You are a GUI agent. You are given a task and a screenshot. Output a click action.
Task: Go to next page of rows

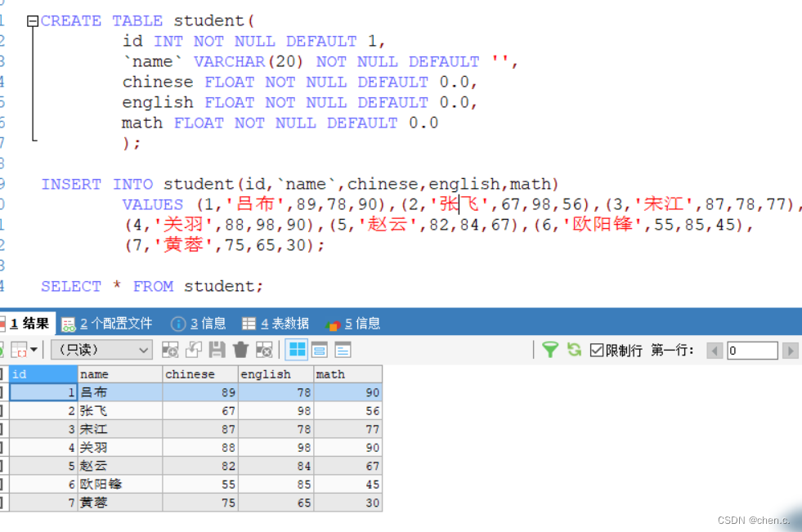pyautogui.click(x=791, y=351)
